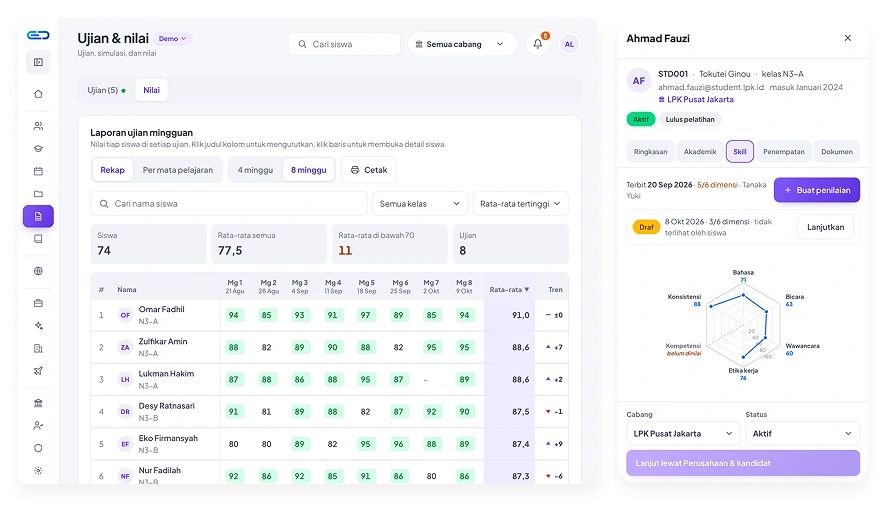
Task: Open the Rata-rata tertinggi sort dropdown
Action: pyautogui.click(x=520, y=204)
